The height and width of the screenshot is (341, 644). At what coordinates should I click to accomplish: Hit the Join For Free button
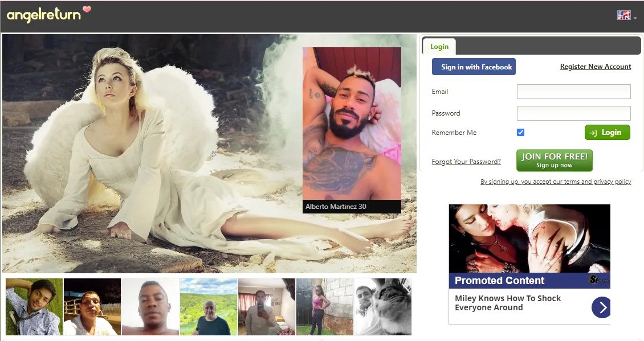click(x=554, y=160)
